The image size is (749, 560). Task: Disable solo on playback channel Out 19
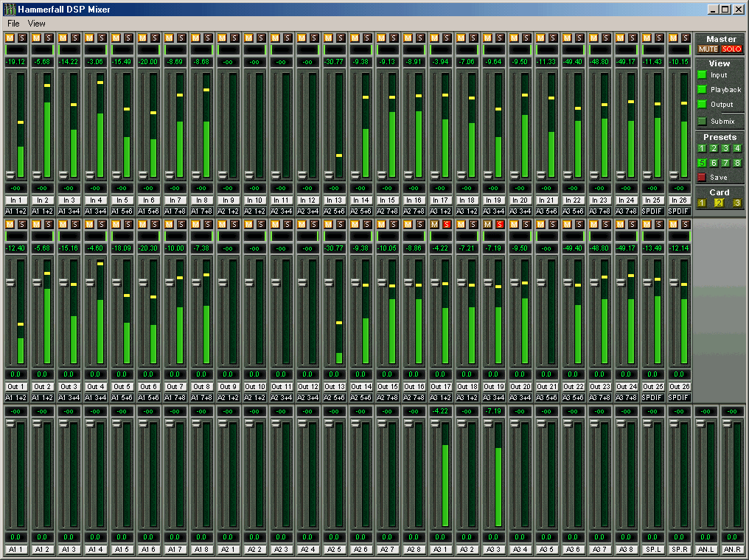(x=500, y=224)
